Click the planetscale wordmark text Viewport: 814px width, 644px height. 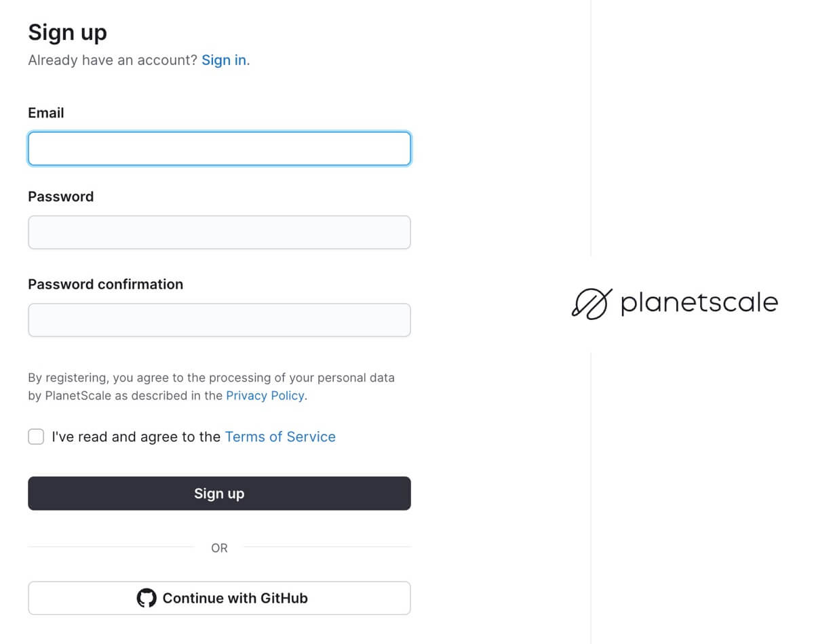699,303
